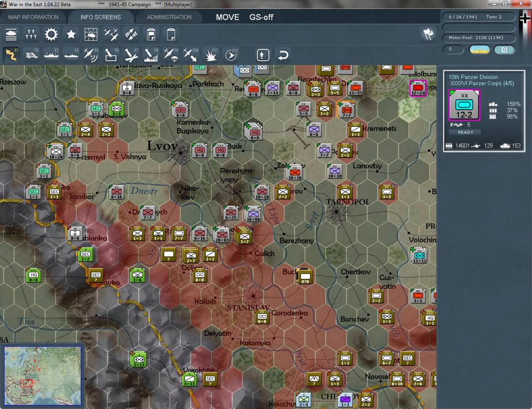Select amphibious transport mode (F4)
The image size is (532, 409).
point(71,55)
